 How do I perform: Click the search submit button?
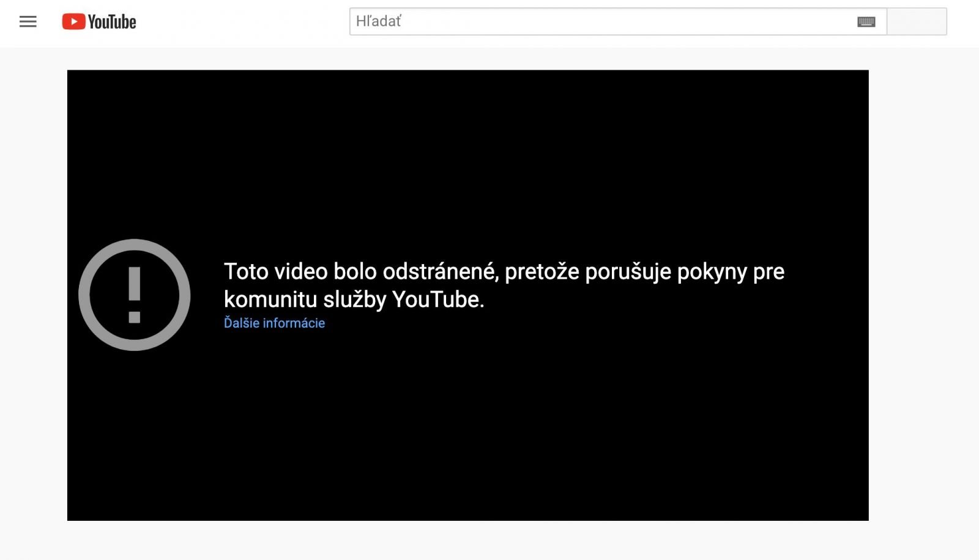coord(917,21)
